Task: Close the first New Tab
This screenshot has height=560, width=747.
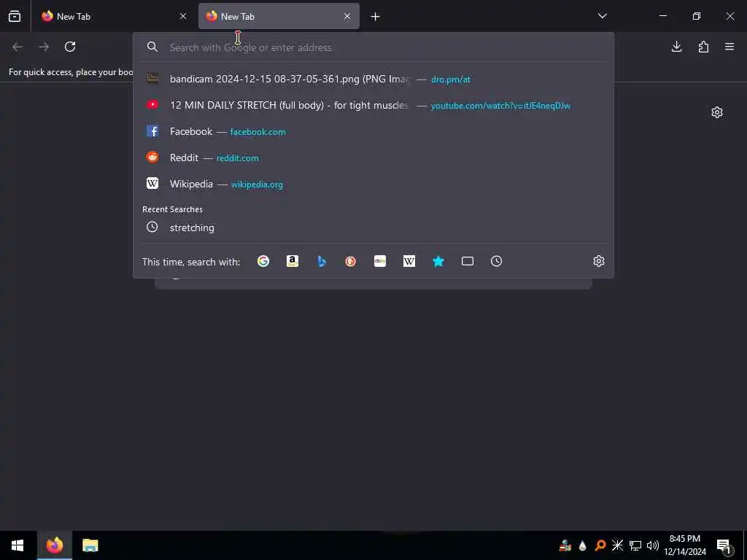Action: click(183, 16)
